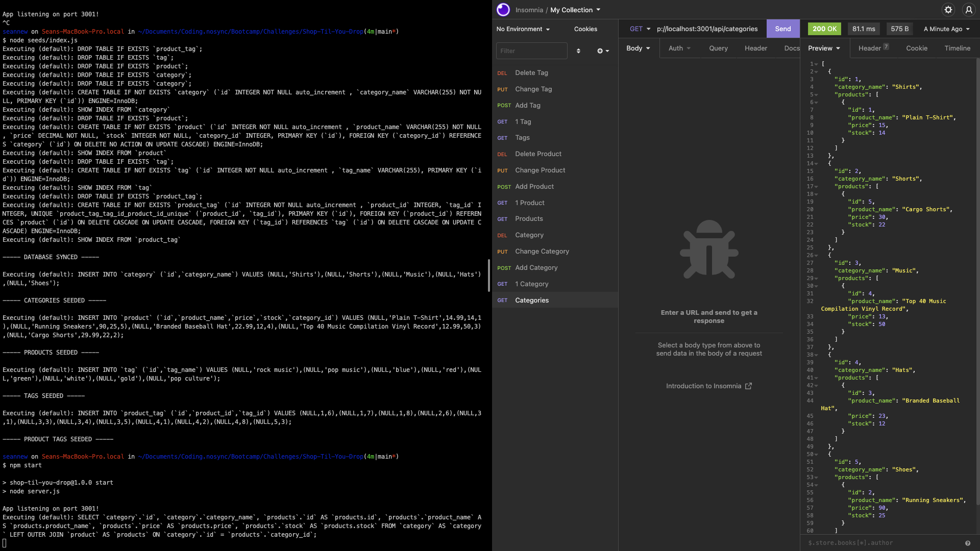Collapse JSON line 5 products array arrow
980x551 pixels.
pyautogui.click(x=816, y=95)
